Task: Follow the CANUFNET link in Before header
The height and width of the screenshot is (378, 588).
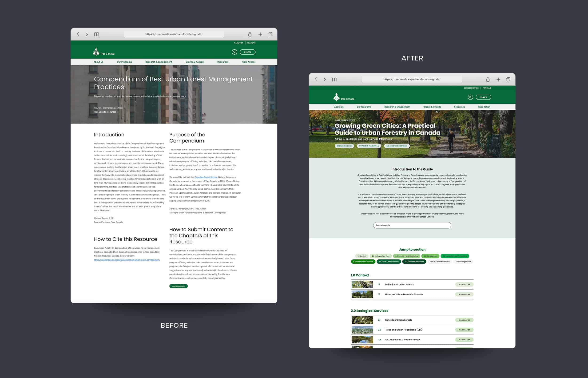Action: pos(238,43)
